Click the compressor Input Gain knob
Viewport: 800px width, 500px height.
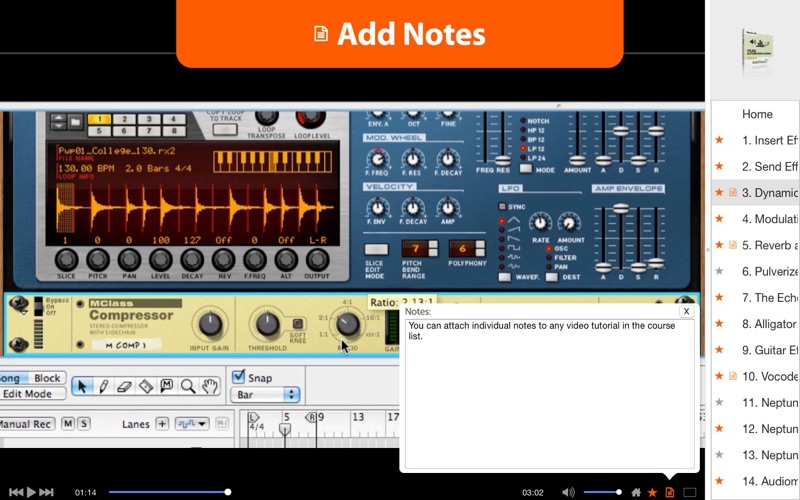pyautogui.click(x=209, y=324)
